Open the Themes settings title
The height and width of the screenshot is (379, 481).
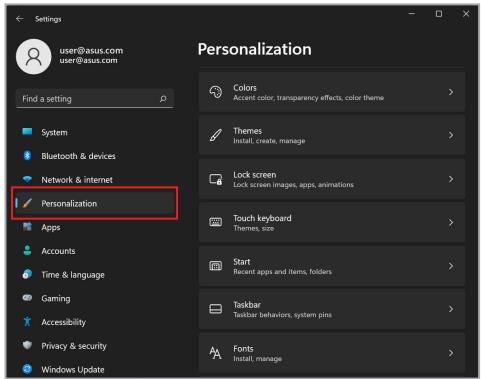247,131
